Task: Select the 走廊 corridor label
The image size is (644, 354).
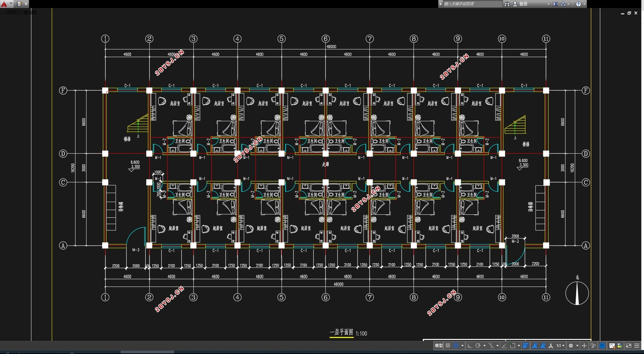Action: tap(326, 164)
